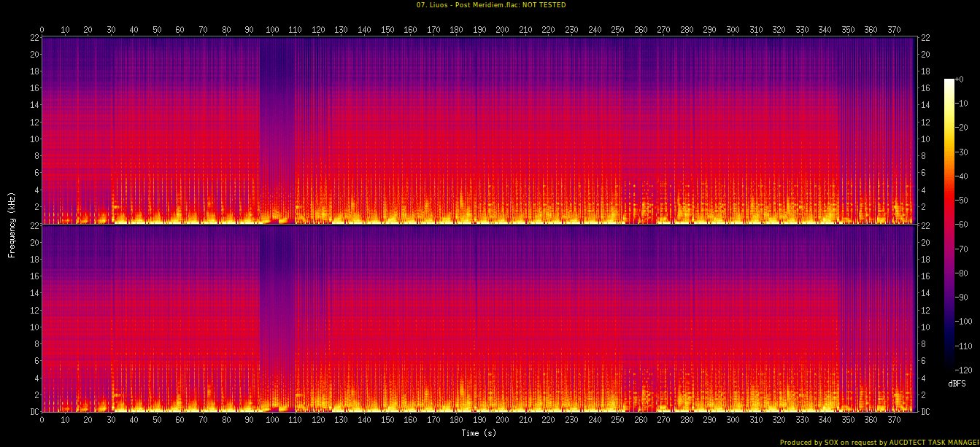The image size is (980, 447).
Task: Select the 200 second mark on the bottom time axis
Action: [x=502, y=420]
